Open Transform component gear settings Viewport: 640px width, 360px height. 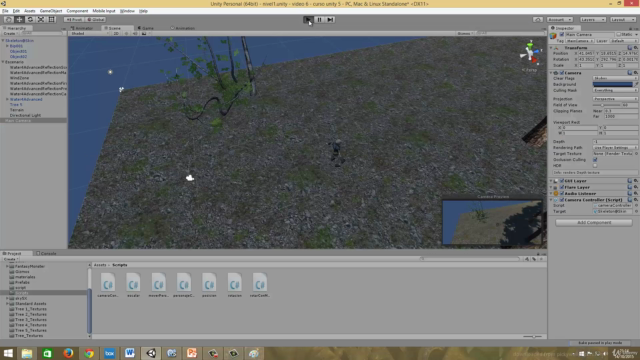click(x=636, y=48)
